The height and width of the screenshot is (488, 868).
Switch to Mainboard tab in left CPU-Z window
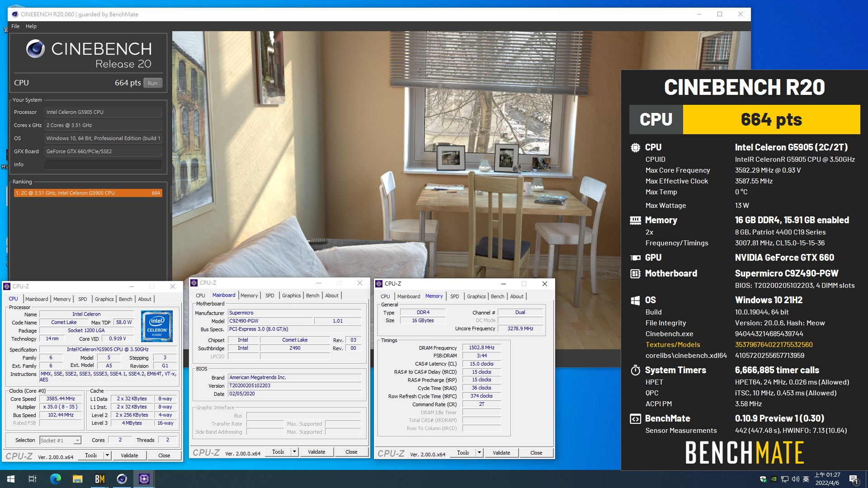pos(37,299)
